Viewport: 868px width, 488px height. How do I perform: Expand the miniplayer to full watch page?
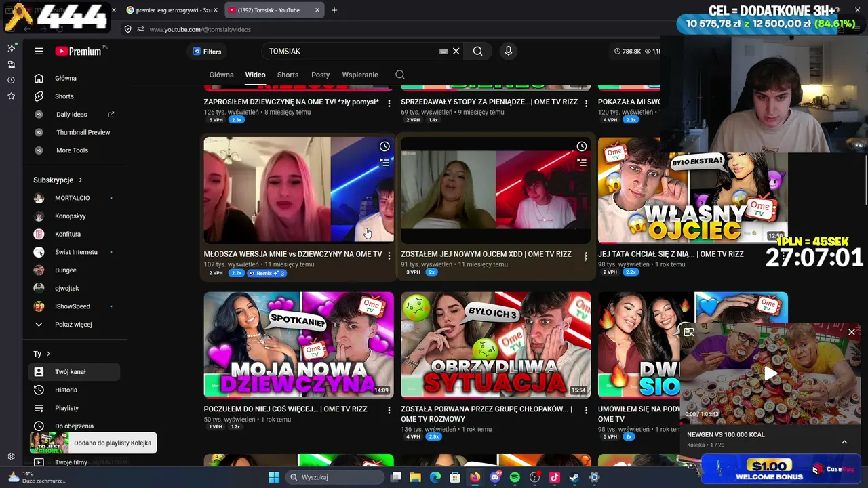689,332
